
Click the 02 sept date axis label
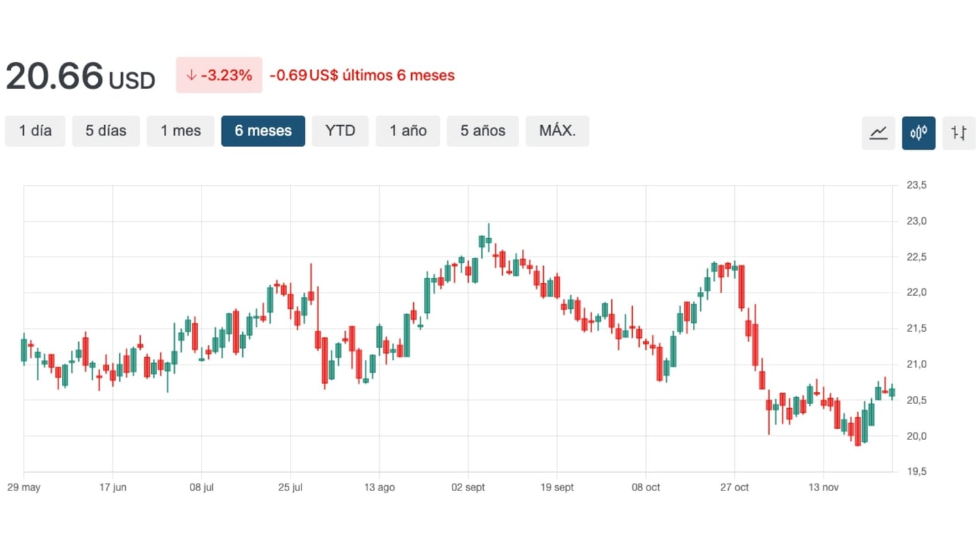(x=468, y=488)
